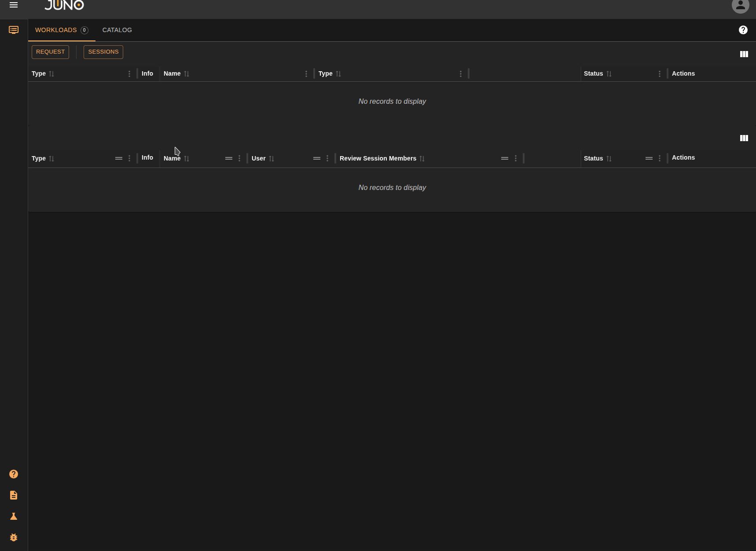
Task: Open the upper table Name column menu
Action: coord(306,74)
